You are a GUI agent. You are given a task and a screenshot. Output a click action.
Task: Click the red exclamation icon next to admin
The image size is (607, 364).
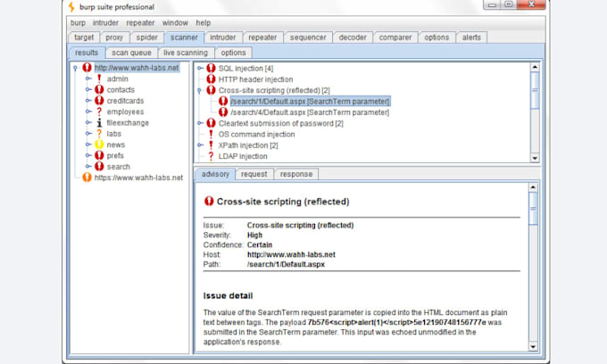[99, 79]
